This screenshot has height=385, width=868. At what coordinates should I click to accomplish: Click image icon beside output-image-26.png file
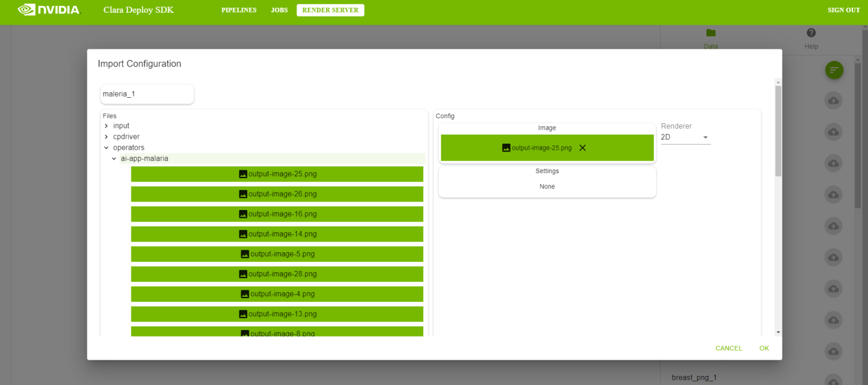tap(243, 194)
